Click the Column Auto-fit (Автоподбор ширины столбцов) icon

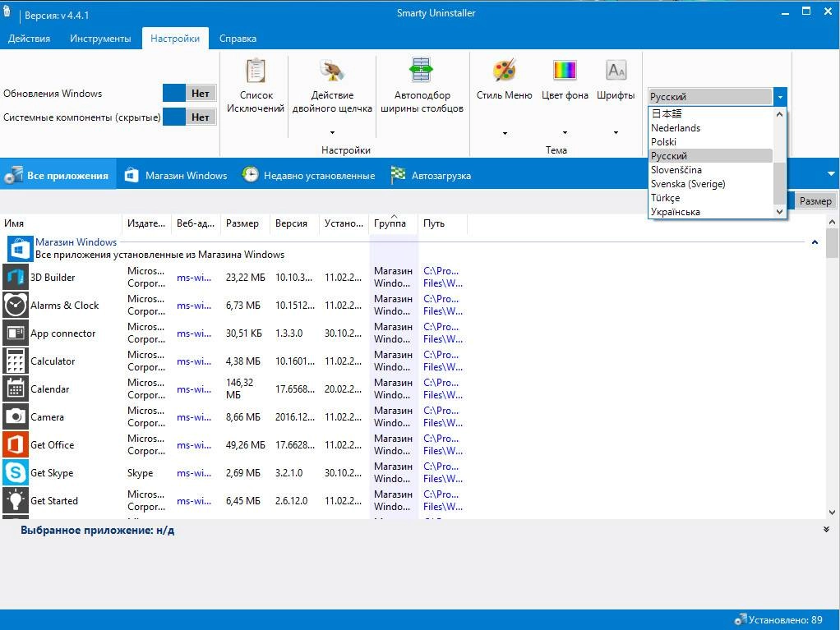tap(421, 70)
